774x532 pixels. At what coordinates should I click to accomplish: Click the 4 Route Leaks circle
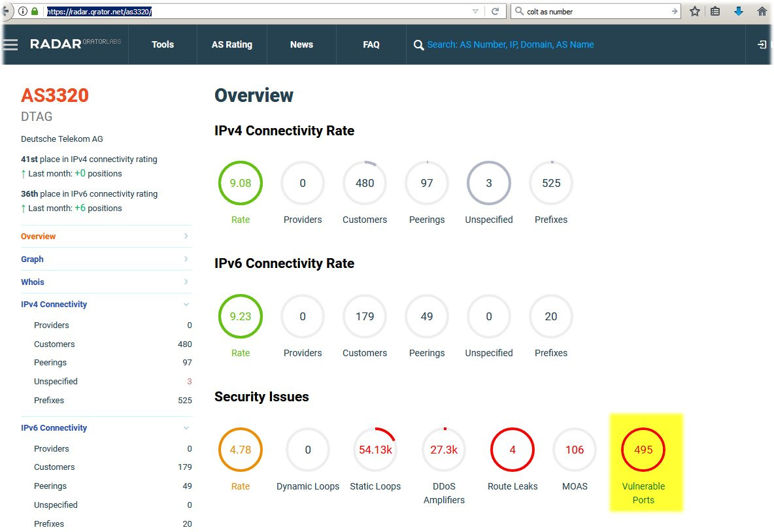[513, 450]
